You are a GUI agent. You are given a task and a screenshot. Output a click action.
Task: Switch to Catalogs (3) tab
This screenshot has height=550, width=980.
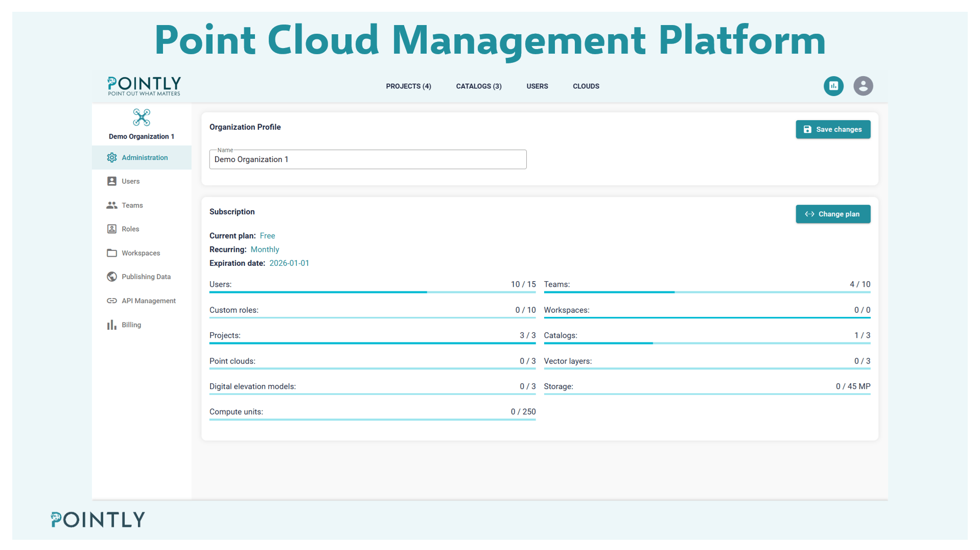coord(478,86)
